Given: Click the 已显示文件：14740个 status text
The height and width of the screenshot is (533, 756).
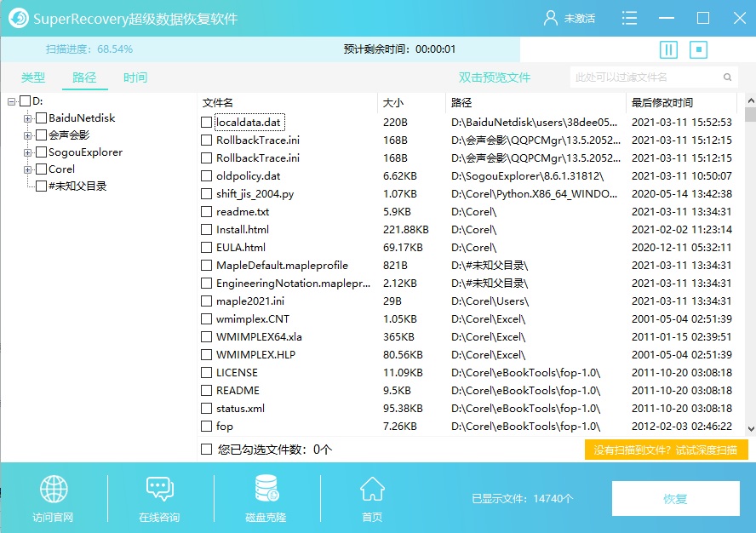Looking at the screenshot, I should pos(523,499).
